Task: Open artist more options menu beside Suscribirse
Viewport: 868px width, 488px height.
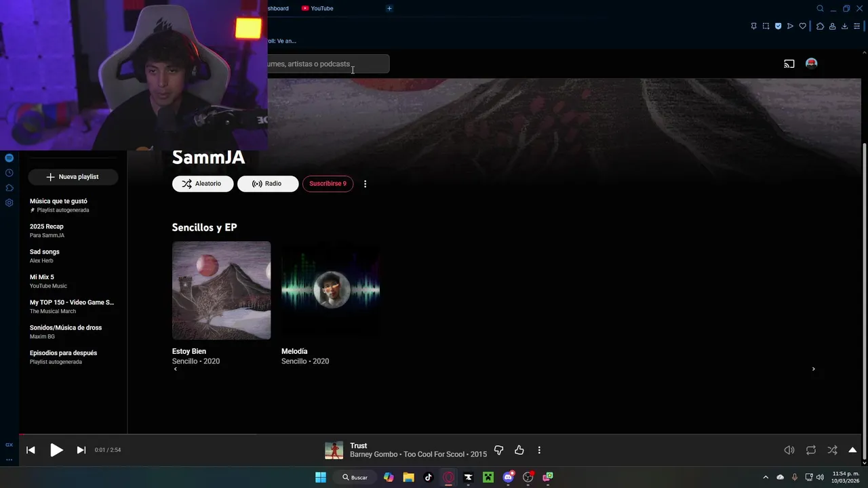Action: click(365, 184)
